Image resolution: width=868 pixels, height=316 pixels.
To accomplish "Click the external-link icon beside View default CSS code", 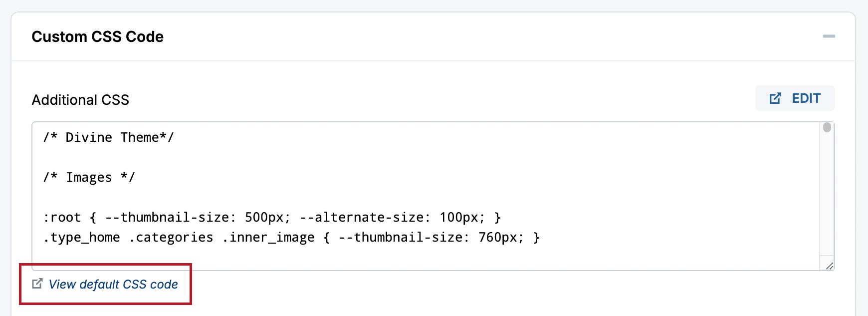I will (x=37, y=284).
